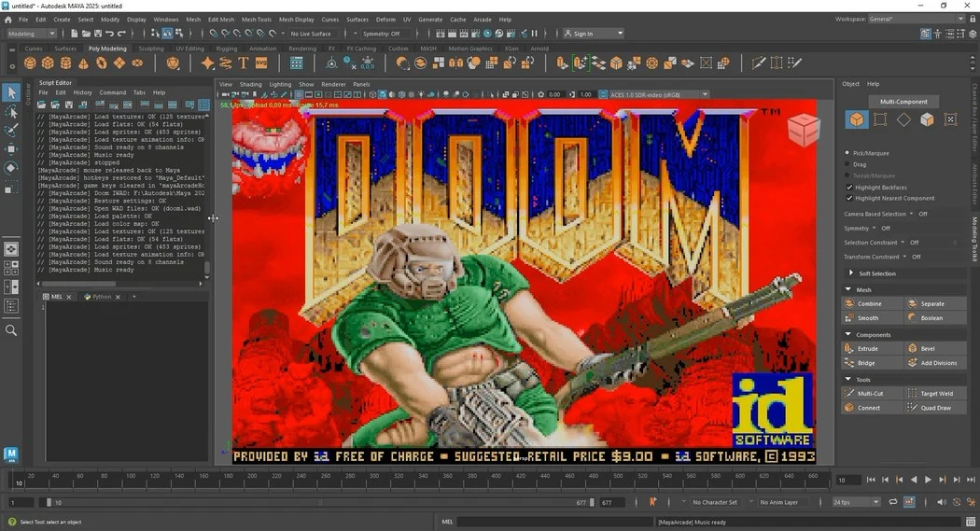Open the 24 fps frame rate dropdown
Screen dimensions: 980x531
[x=857, y=502]
